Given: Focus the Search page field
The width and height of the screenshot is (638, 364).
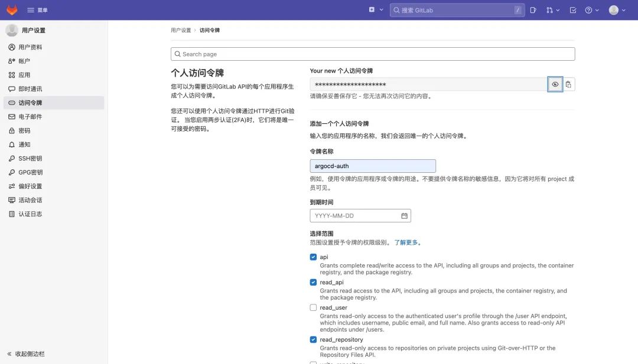Looking at the screenshot, I should (373, 54).
